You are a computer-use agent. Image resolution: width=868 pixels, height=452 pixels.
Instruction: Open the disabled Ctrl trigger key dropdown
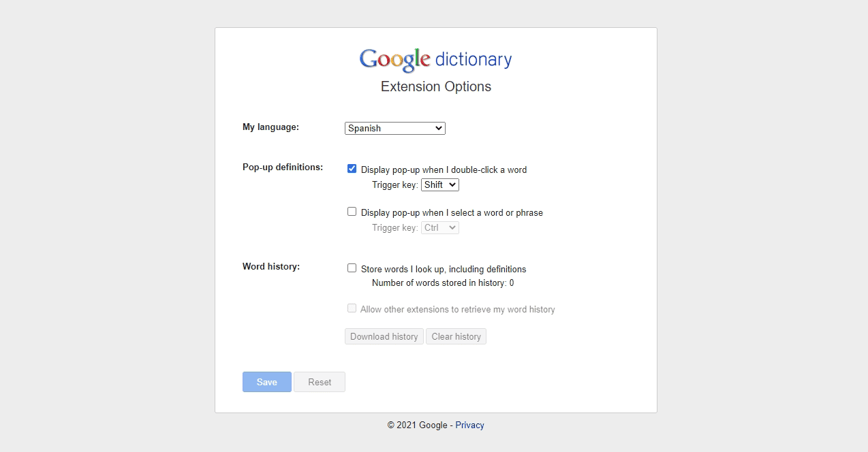click(440, 227)
